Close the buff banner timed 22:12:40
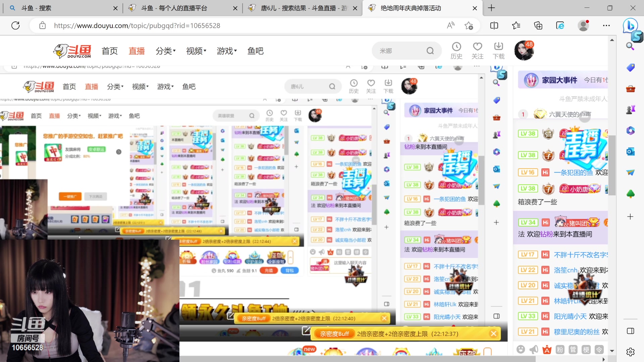The width and height of the screenshot is (644, 362). pos(384,318)
